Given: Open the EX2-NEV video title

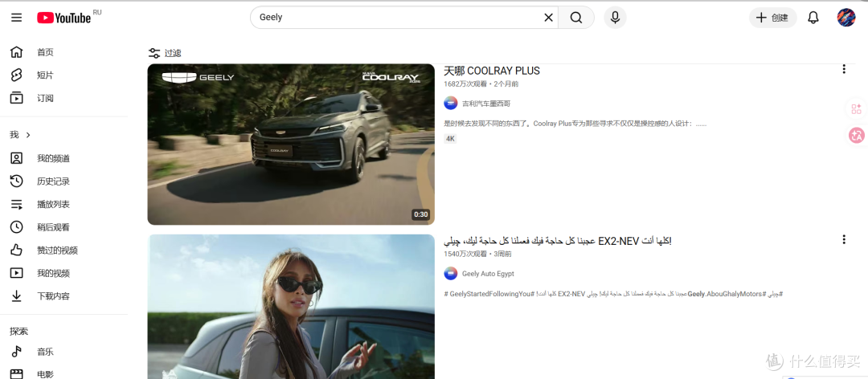Looking at the screenshot, I should coord(558,241).
